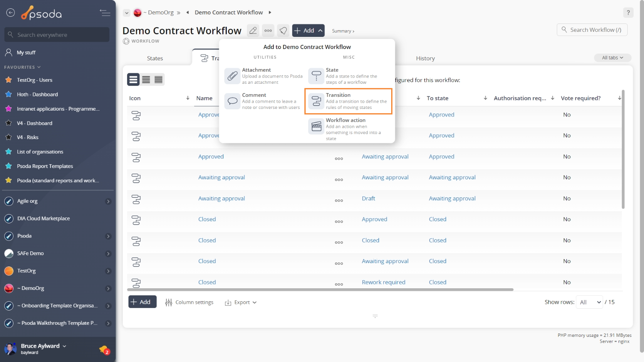Click the horizontal table scrollbar
The image size is (644, 362).
pos(320,290)
